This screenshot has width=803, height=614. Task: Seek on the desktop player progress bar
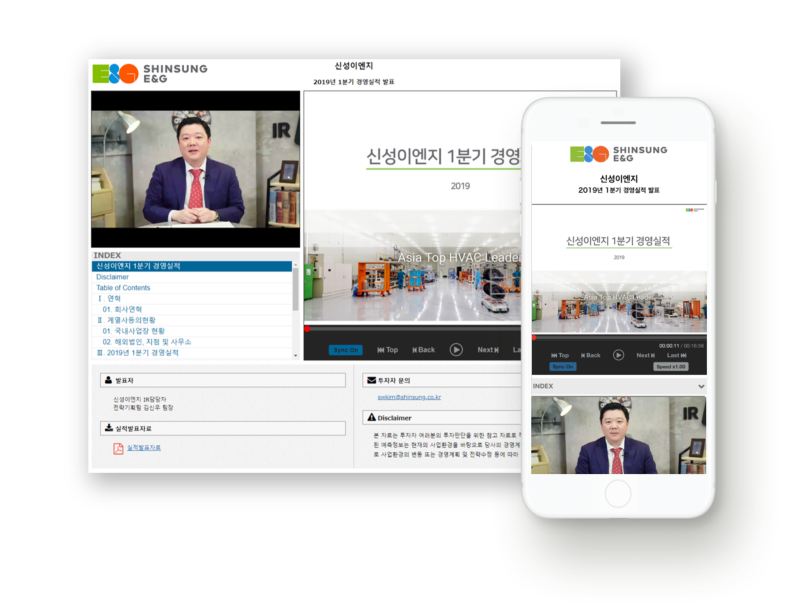(413, 329)
